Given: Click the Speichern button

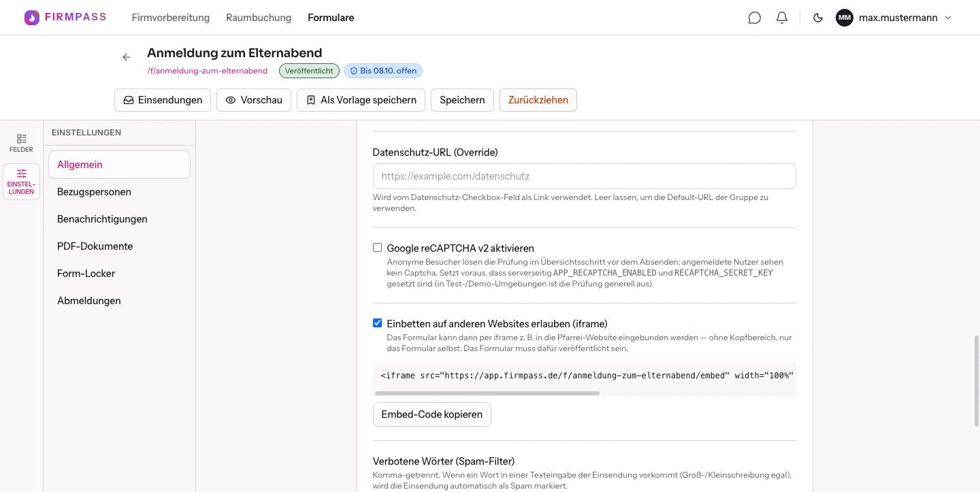Looking at the screenshot, I should [462, 100].
